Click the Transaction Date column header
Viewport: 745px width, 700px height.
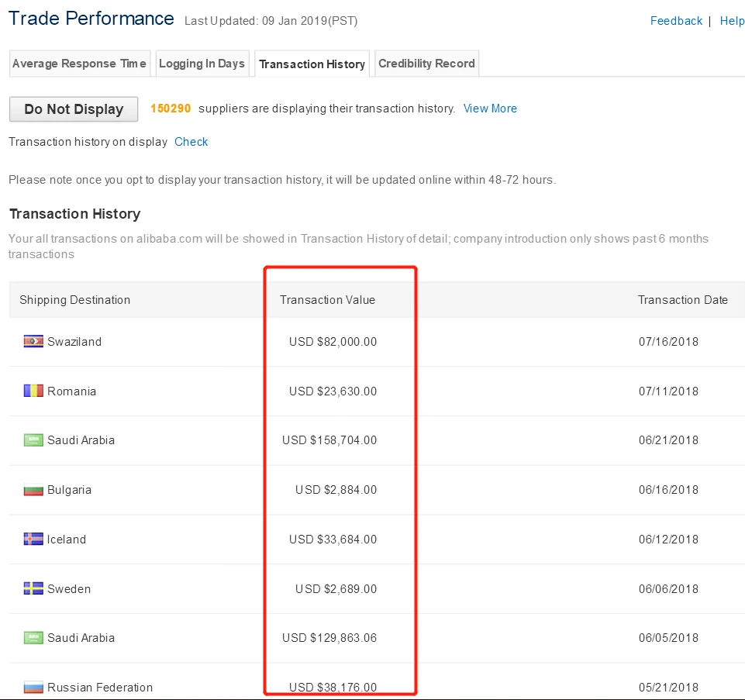coord(682,300)
